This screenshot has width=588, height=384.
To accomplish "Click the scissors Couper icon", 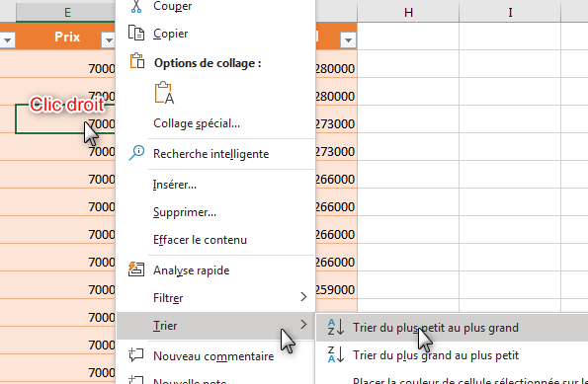I will 136,6.
